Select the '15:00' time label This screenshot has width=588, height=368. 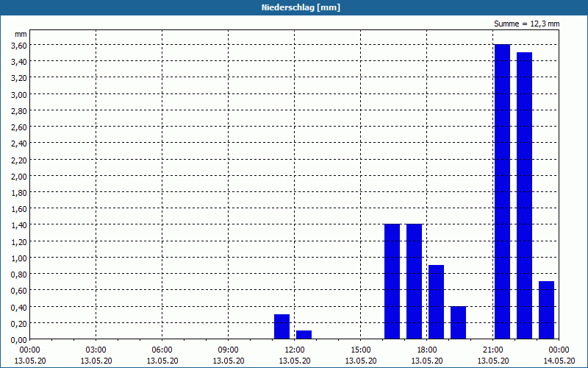click(x=361, y=350)
